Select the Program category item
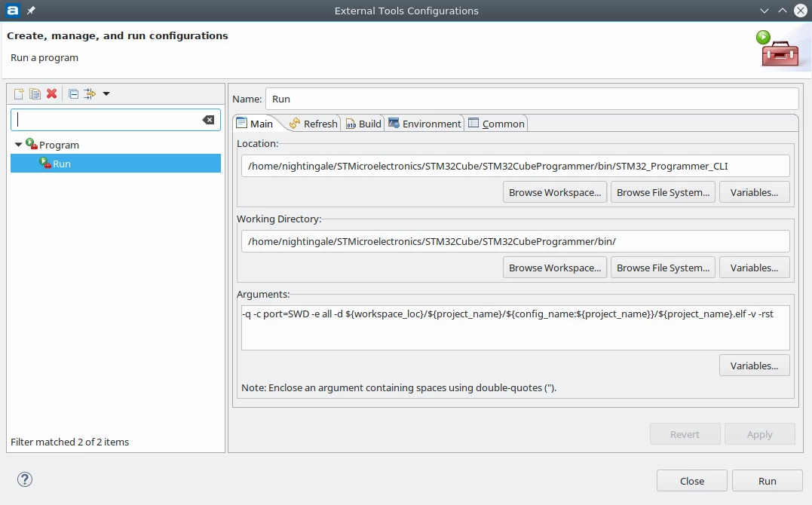 pyautogui.click(x=59, y=145)
